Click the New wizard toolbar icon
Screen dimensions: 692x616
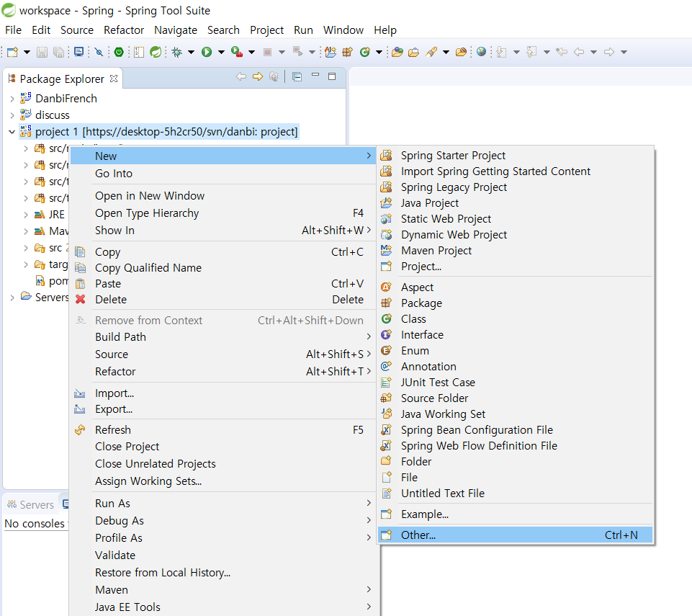point(12,52)
